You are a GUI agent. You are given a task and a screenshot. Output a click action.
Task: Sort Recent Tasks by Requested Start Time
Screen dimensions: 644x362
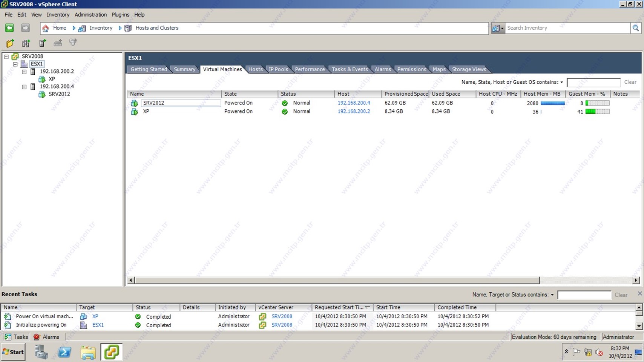[342, 307]
